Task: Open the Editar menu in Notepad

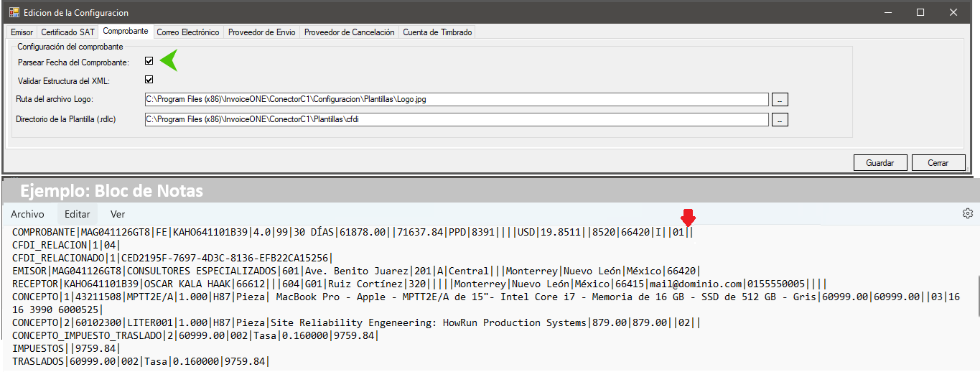Action: [x=77, y=214]
